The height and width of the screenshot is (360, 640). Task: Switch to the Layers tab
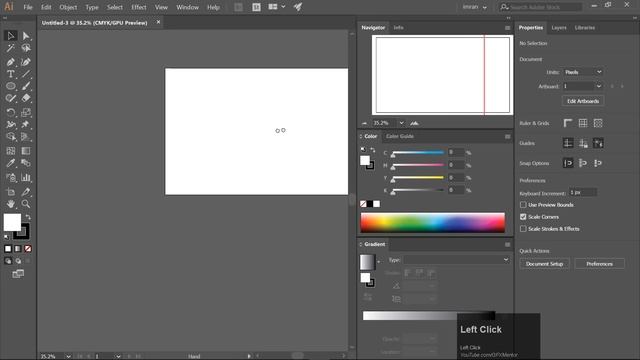pos(559,28)
